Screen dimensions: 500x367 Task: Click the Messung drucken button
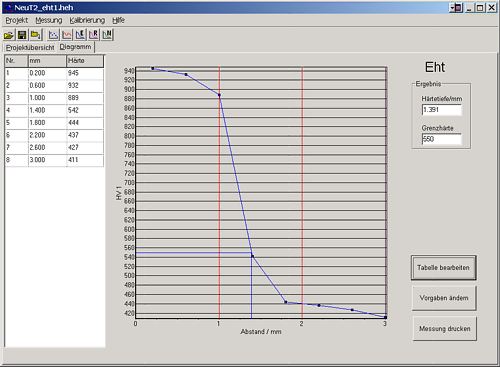click(x=444, y=329)
